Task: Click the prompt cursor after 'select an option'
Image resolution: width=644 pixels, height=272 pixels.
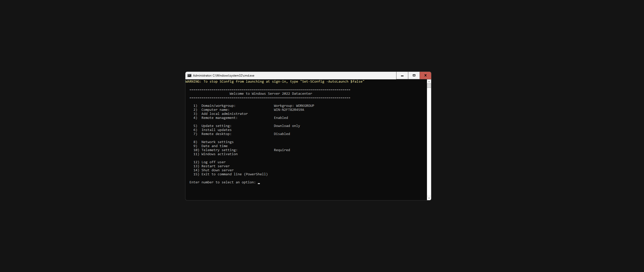Action: pos(259,183)
